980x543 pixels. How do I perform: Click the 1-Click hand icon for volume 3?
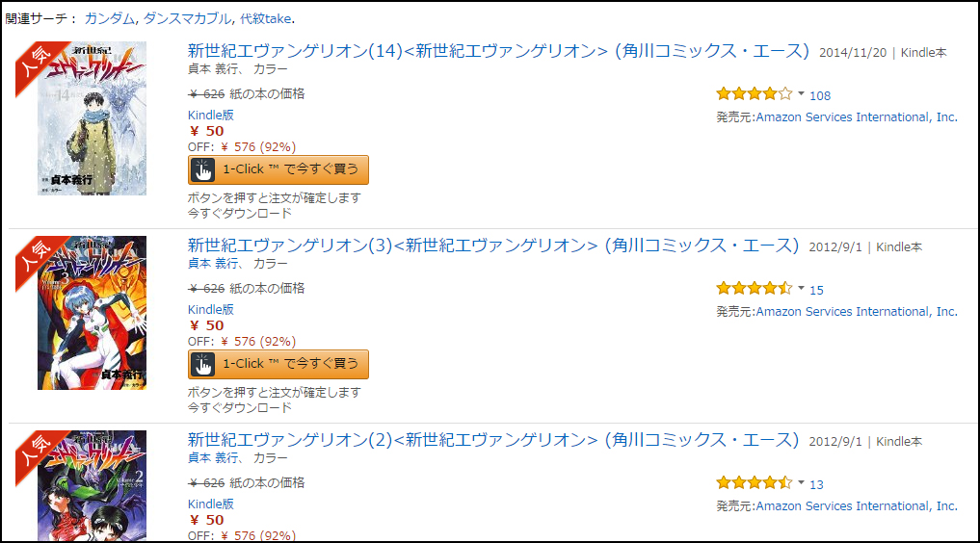203,365
